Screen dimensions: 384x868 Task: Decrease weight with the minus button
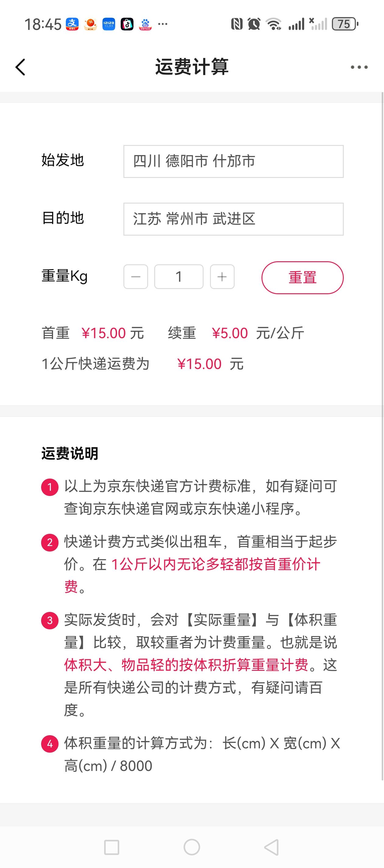(x=136, y=277)
